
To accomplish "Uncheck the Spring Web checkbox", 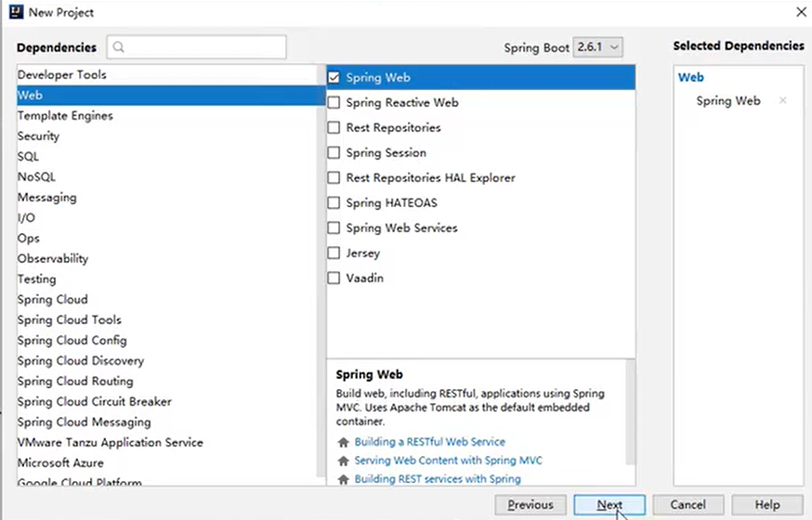I will [x=334, y=78].
